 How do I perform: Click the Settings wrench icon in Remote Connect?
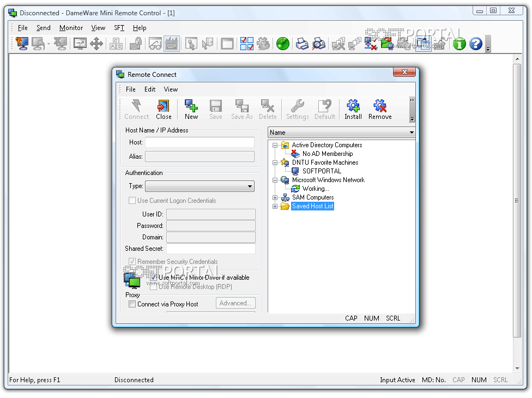(x=298, y=109)
